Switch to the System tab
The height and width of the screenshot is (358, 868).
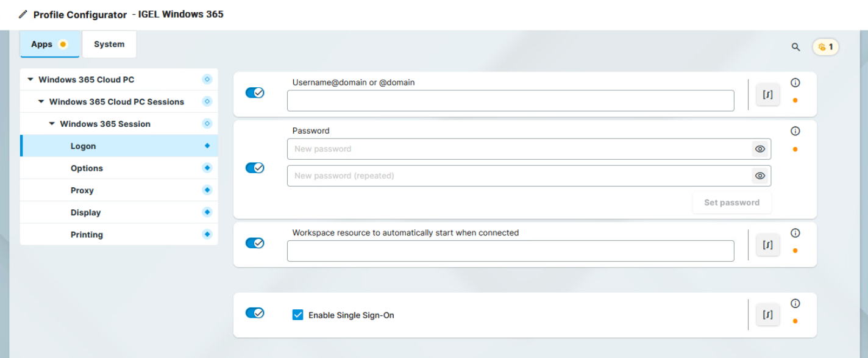109,45
